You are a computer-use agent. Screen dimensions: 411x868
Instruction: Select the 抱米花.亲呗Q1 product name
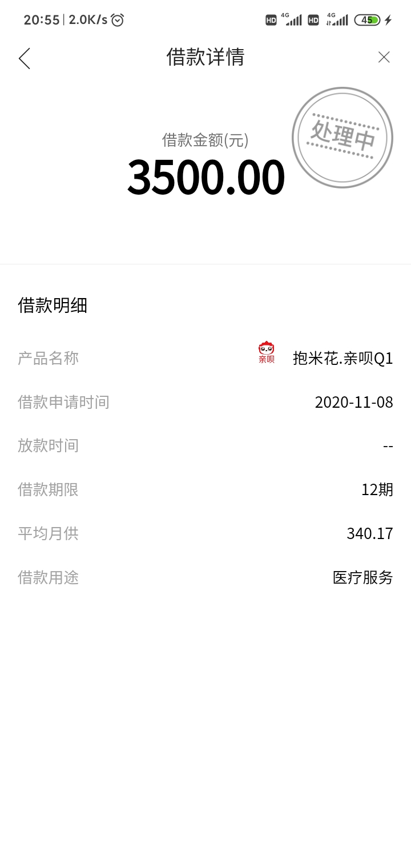point(343,358)
